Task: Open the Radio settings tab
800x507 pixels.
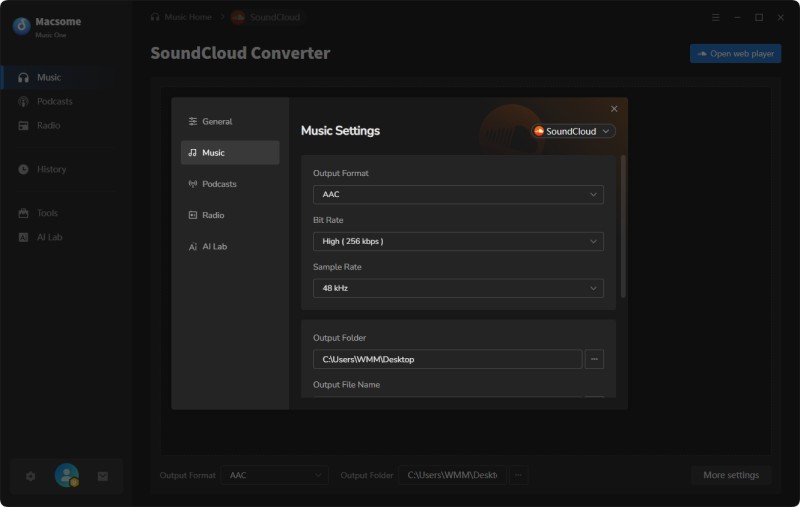Action: click(230, 215)
